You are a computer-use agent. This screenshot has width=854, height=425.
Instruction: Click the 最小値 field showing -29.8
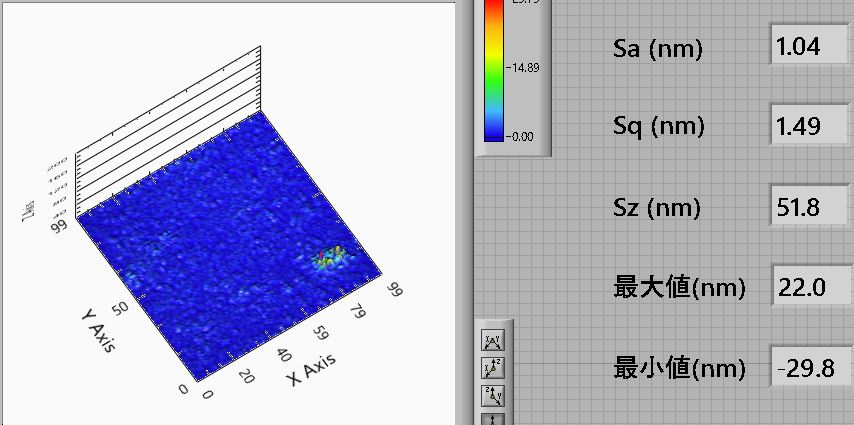[809, 369]
